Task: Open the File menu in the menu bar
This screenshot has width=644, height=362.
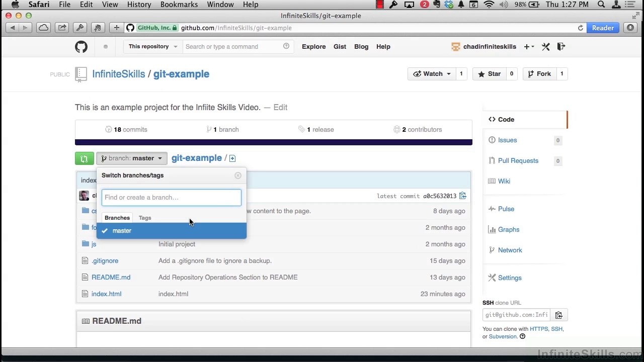Action: [64, 5]
